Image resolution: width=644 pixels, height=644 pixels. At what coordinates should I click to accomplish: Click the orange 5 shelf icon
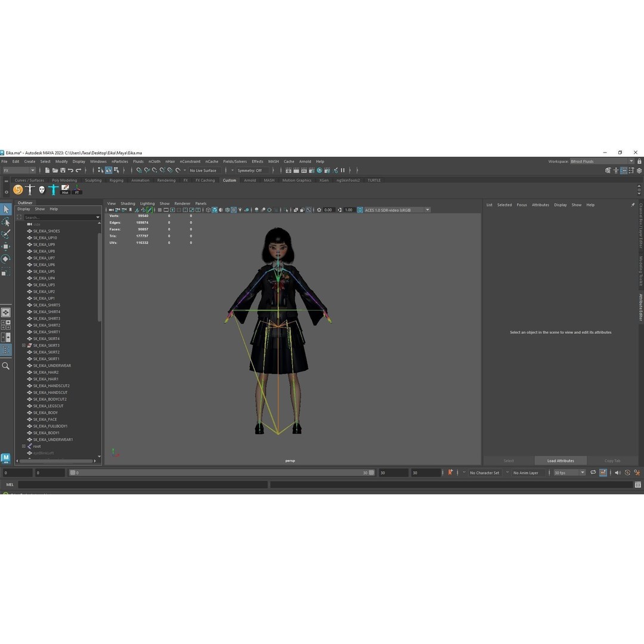pos(18,190)
